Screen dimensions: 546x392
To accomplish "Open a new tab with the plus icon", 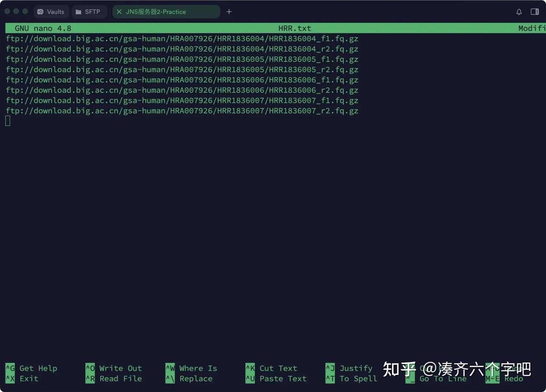I will tap(229, 12).
